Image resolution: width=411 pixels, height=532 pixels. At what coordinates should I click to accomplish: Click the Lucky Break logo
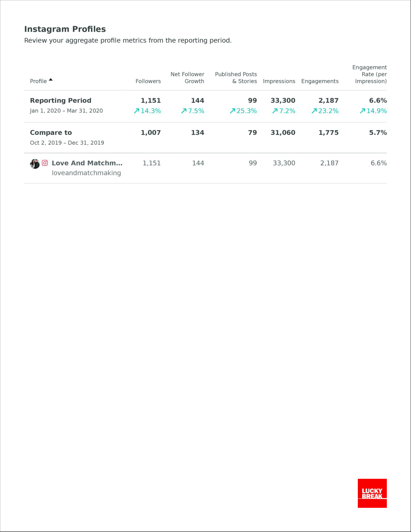click(372, 493)
